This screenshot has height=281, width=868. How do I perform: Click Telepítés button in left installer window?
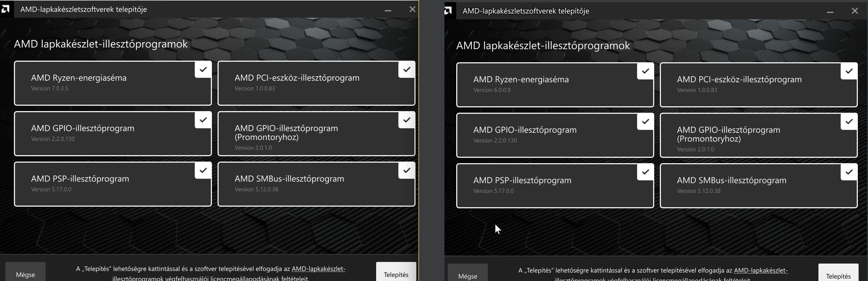396,272
